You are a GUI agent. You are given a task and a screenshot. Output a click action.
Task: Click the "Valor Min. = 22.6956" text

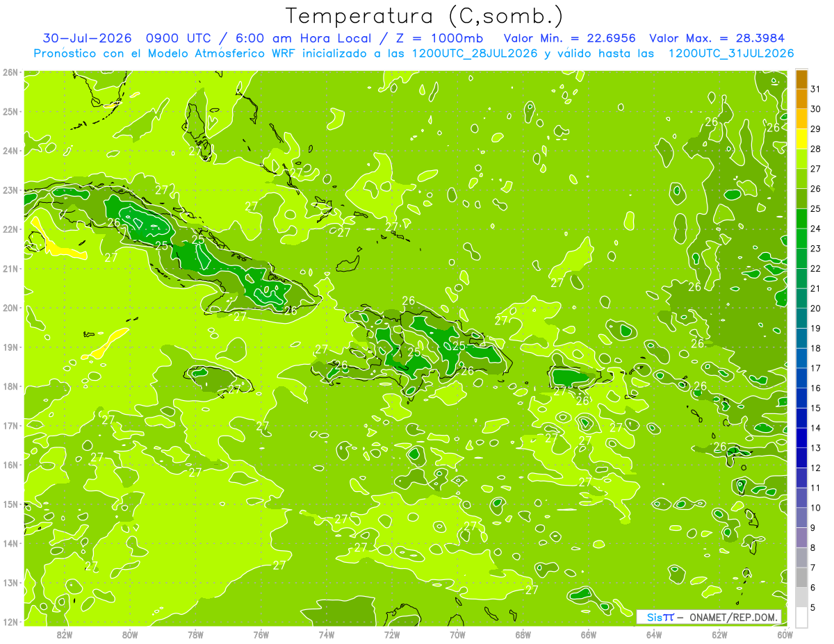point(570,38)
